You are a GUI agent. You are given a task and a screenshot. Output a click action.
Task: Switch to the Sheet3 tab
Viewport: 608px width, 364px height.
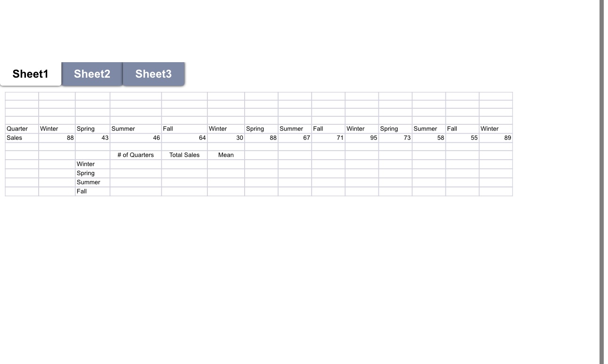click(154, 74)
